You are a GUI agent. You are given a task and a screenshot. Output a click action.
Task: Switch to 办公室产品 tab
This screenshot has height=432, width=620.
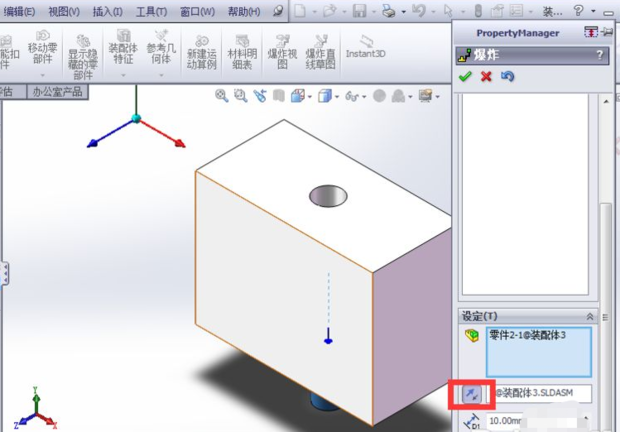(x=57, y=92)
